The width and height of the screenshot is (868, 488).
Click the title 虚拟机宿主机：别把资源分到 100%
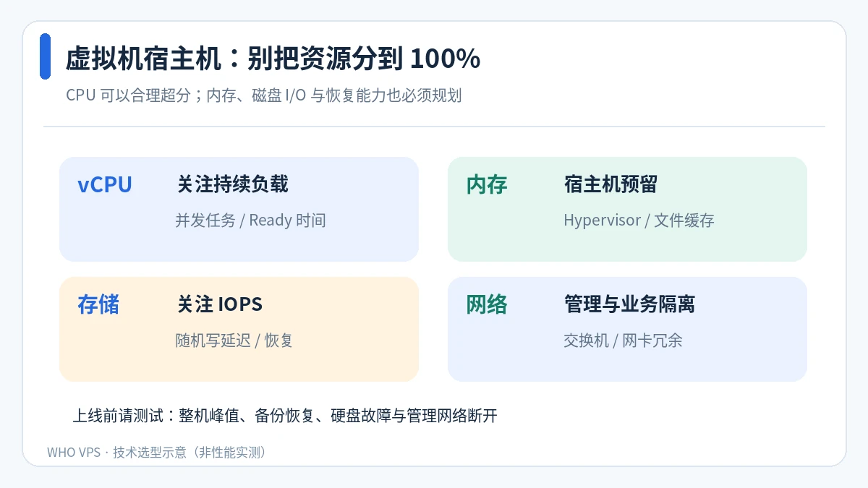pyautogui.click(x=273, y=59)
